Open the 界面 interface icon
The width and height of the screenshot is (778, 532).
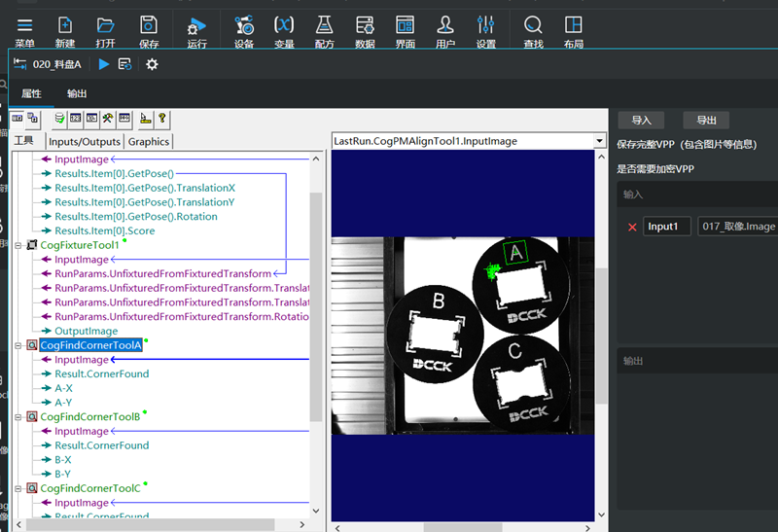[405, 31]
